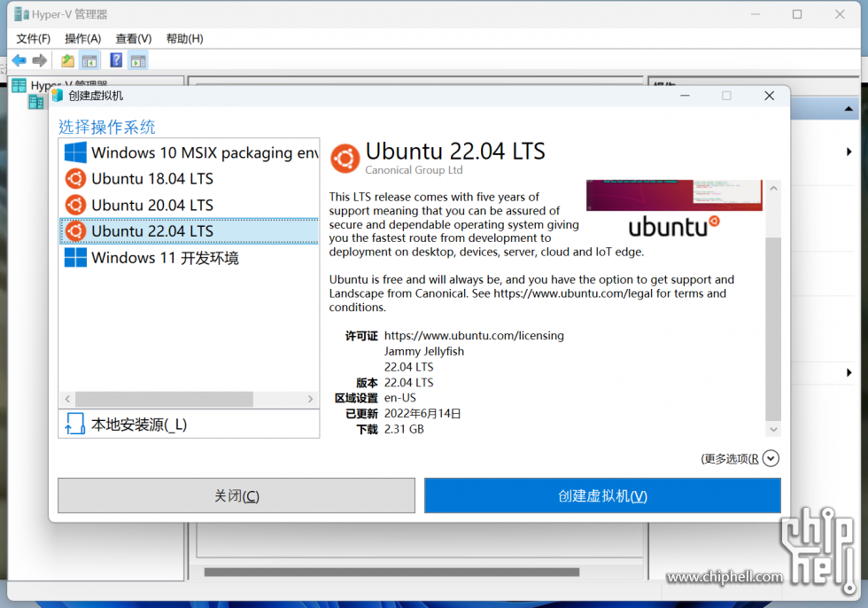Click the Jammy Jellyfish text
This screenshot has height=608, width=868.
pyautogui.click(x=424, y=351)
